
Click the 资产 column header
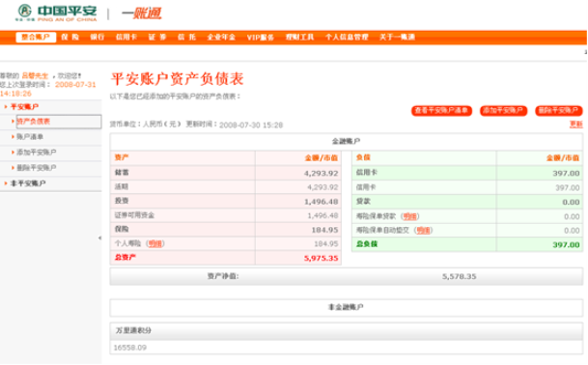122,157
